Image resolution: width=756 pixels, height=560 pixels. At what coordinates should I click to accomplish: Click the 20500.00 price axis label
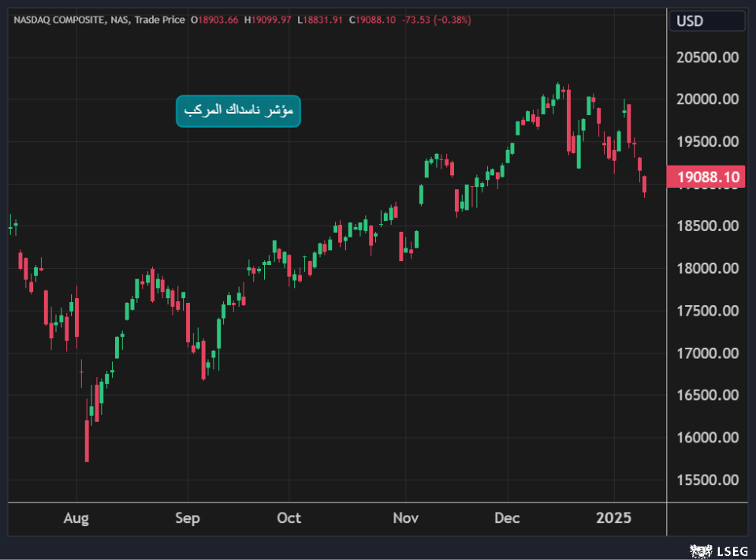point(708,57)
